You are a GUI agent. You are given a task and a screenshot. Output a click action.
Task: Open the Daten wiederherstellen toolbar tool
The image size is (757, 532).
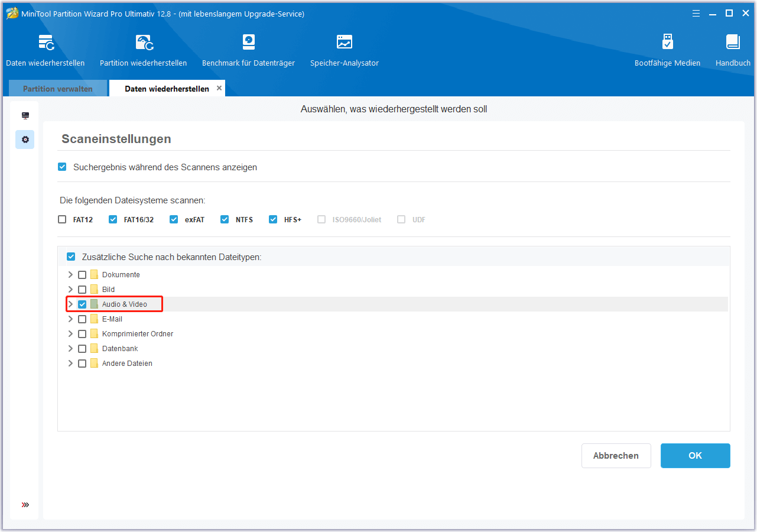(46, 50)
